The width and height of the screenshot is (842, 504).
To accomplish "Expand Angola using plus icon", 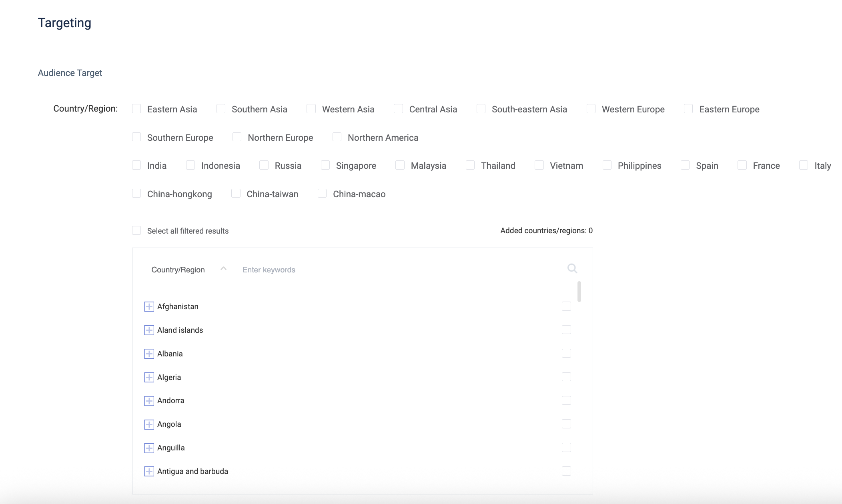I will [x=149, y=424].
